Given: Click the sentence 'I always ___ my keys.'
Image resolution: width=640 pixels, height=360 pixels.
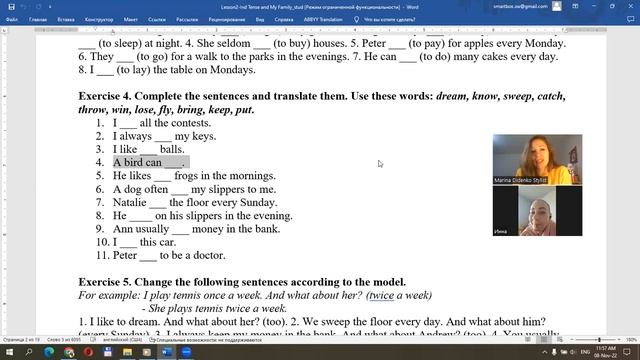Looking at the screenshot, I should pos(164,136).
